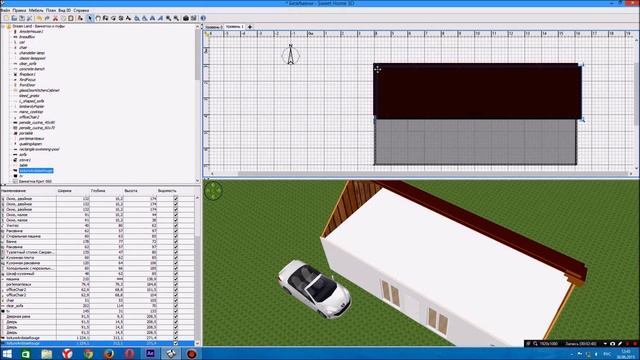Switch to the Уровень 1 tab
640x360 pixels.
point(235,27)
